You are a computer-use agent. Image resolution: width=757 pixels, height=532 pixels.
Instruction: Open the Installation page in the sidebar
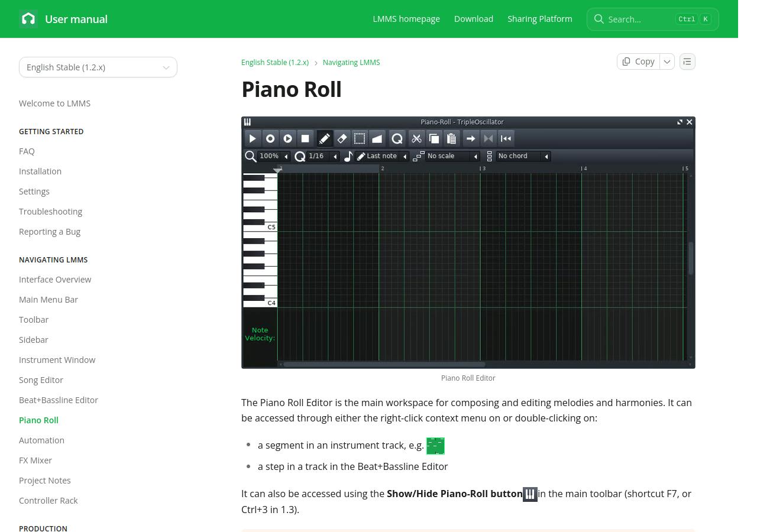40,171
